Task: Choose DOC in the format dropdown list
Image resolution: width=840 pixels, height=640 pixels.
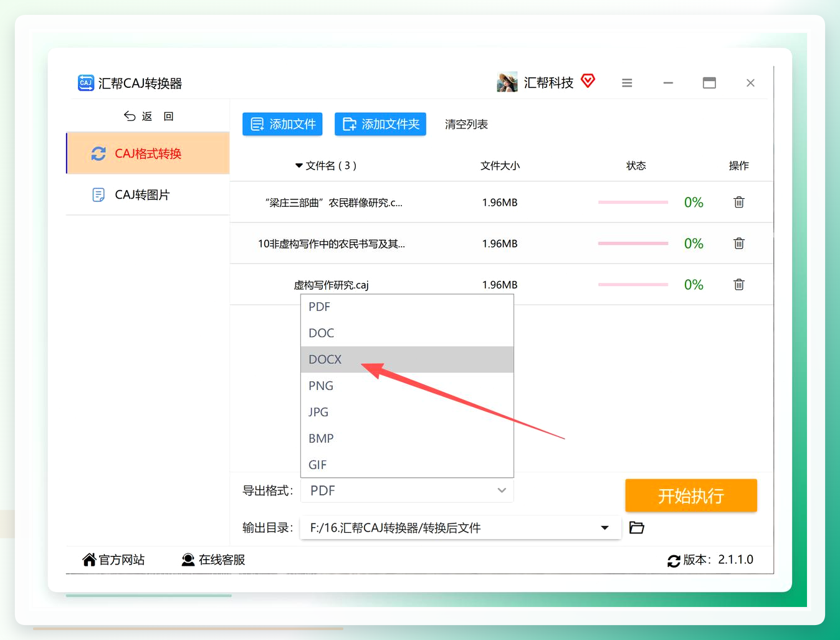Action: pos(407,333)
